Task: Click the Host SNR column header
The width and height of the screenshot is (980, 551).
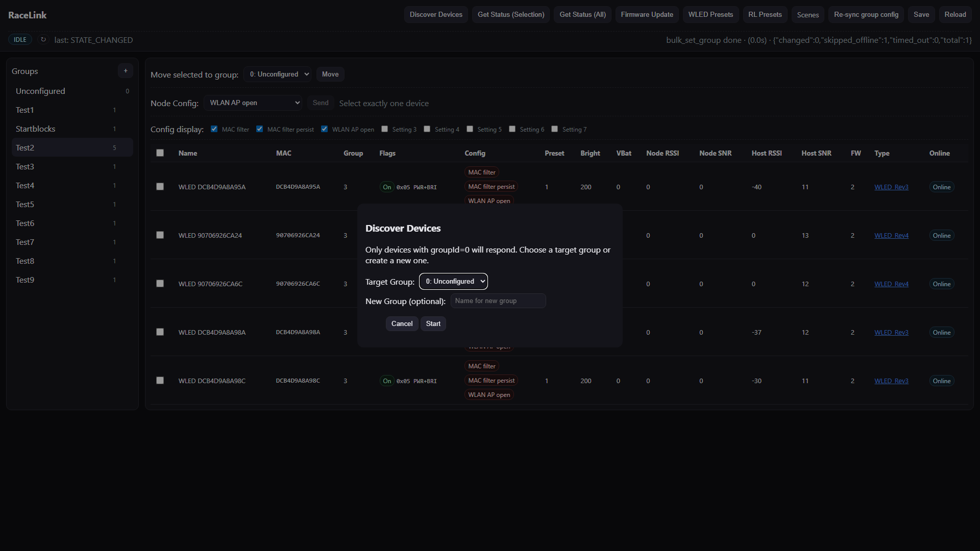Action: [816, 153]
